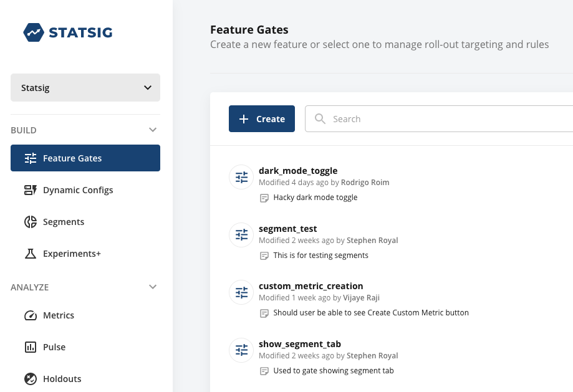Click the Dynamic Configs sidebar icon
The width and height of the screenshot is (573, 392).
[x=31, y=190]
